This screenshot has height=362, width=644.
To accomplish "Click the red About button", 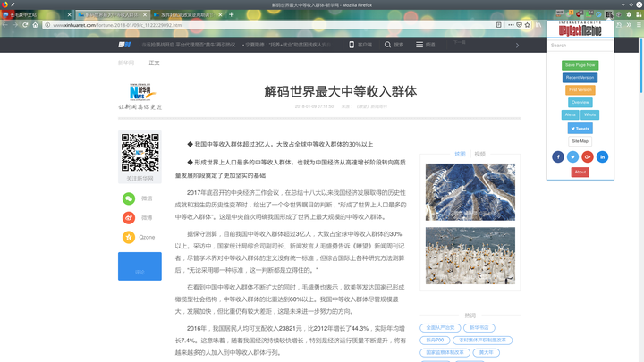I will 580,172.
